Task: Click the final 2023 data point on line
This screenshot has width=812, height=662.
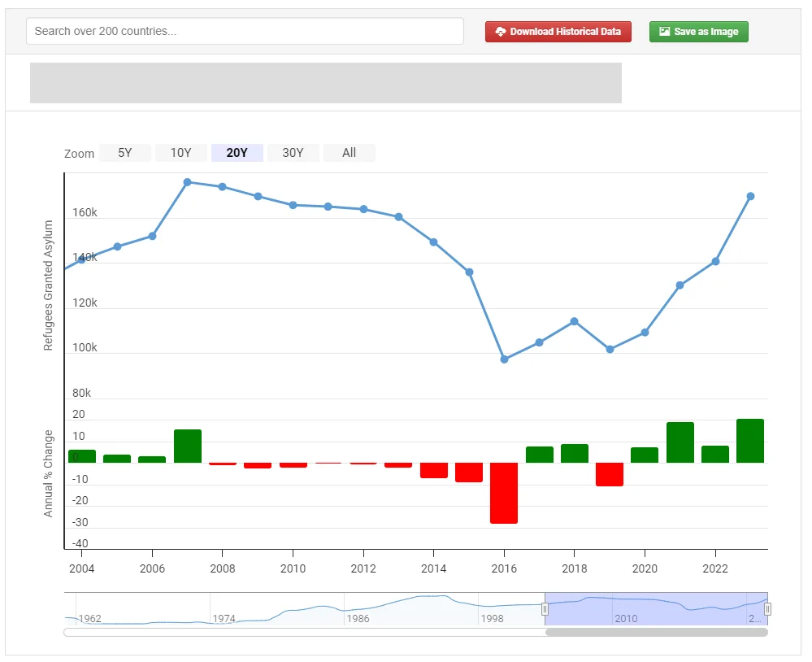Action: pos(750,196)
